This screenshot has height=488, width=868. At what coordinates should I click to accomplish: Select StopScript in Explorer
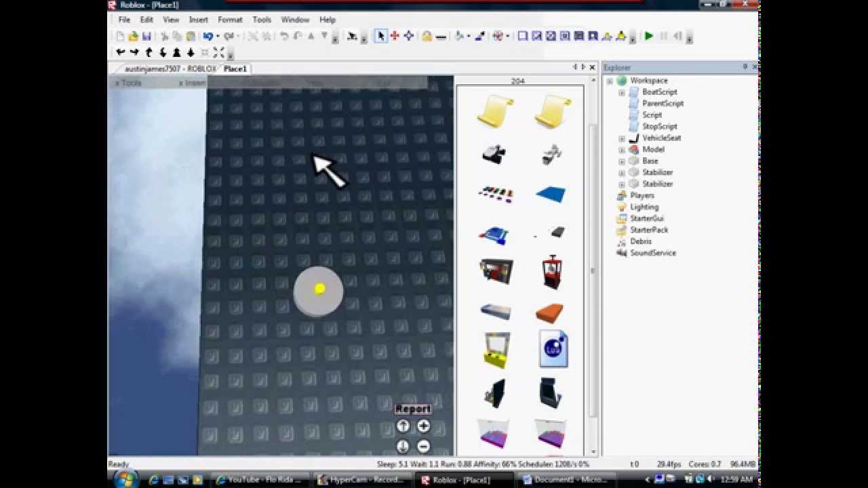point(659,127)
